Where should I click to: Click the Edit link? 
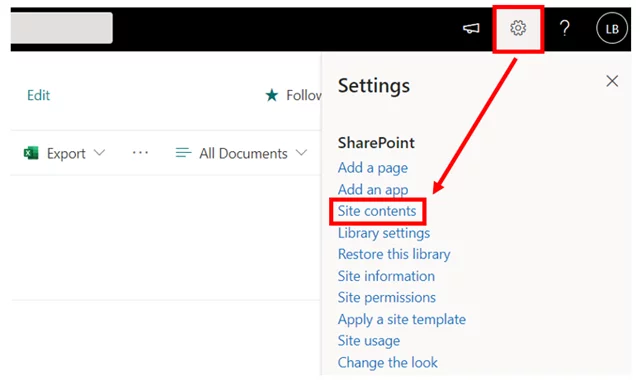pyautogui.click(x=38, y=95)
